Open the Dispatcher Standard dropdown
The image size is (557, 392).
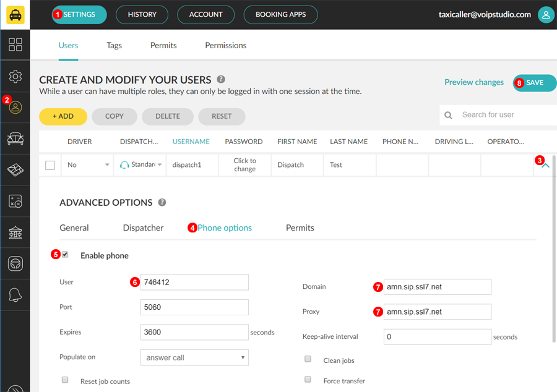point(140,165)
